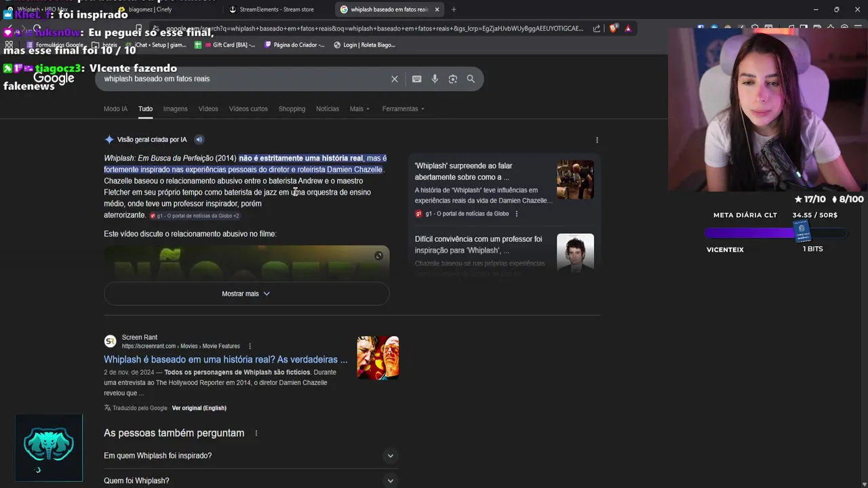The image size is (868, 488).
Task: Open options beside 'As pessoas também perguntam'
Action: coord(256,433)
